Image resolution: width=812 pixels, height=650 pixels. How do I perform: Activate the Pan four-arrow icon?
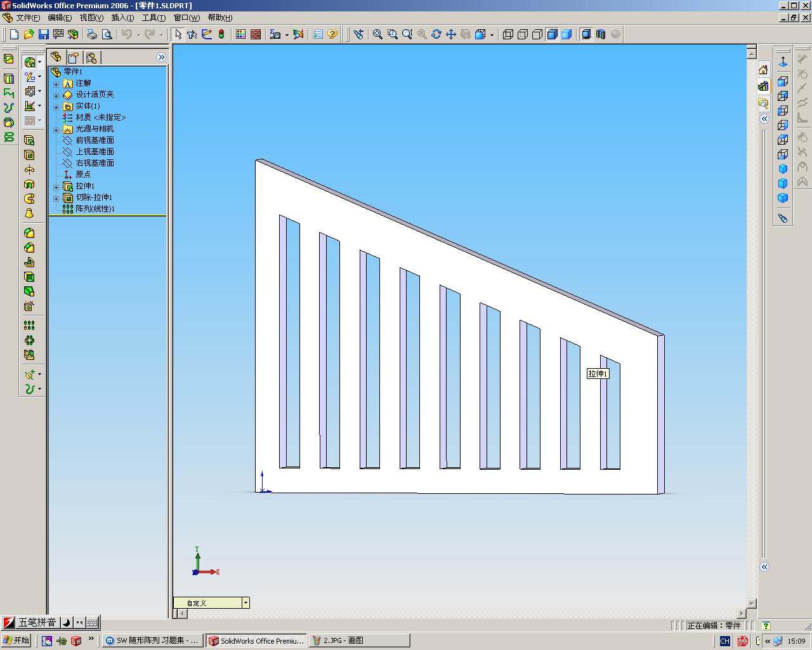[450, 34]
